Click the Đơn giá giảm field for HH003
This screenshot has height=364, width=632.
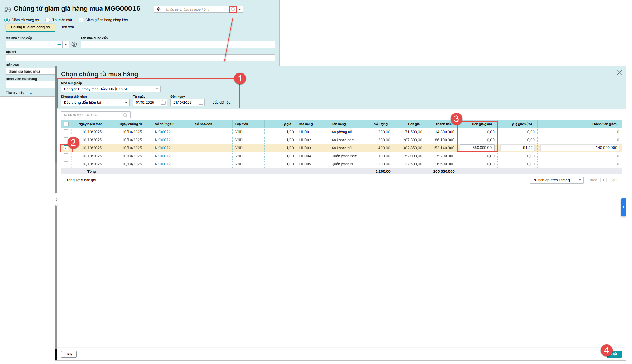tap(477, 148)
